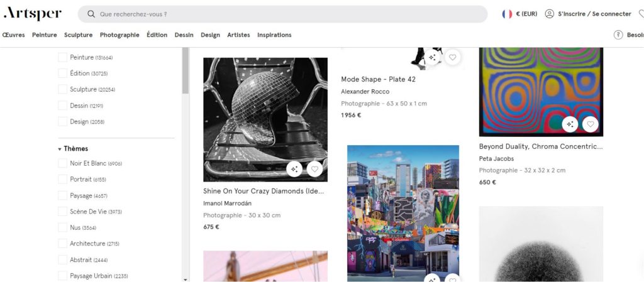Click the help question mark icon
Screen dimensions: 644x282
(618, 35)
